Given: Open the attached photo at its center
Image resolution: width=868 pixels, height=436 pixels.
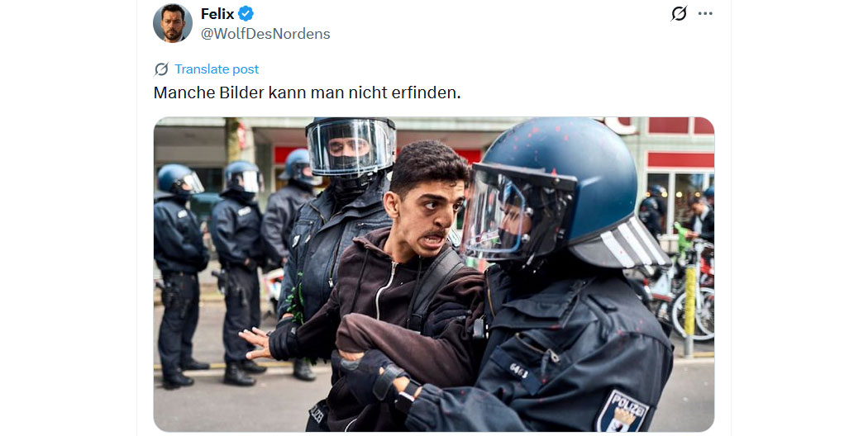Looking at the screenshot, I should point(434,274).
